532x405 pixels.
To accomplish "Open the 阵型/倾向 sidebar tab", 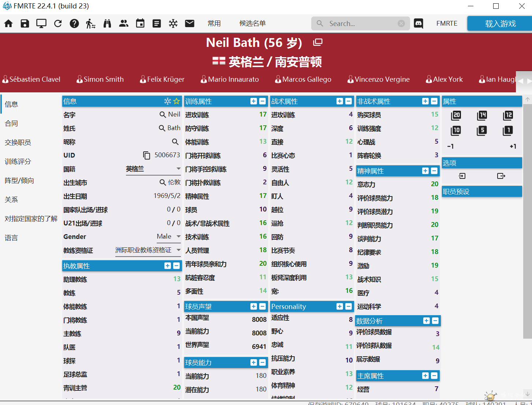I will 30,181.
